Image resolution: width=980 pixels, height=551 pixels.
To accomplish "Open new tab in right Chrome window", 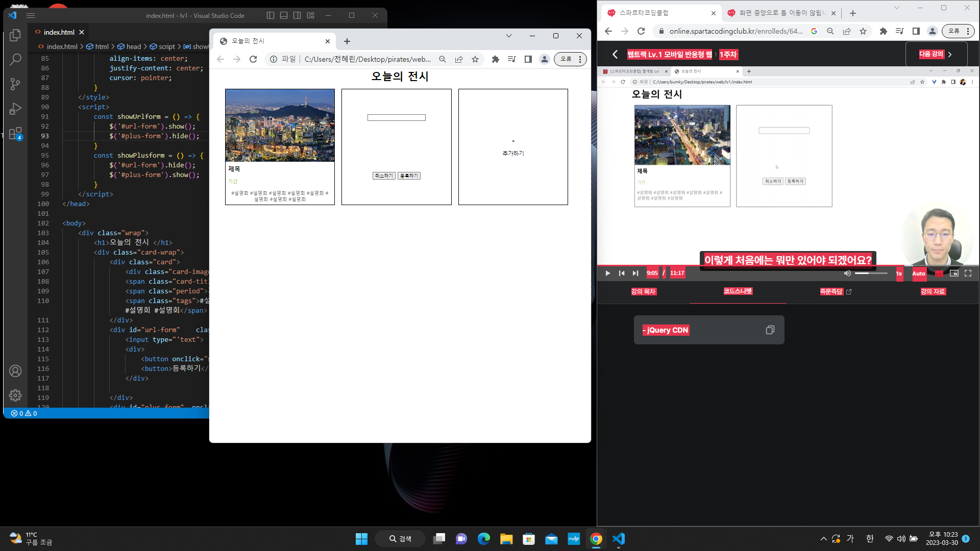I will click(x=853, y=13).
